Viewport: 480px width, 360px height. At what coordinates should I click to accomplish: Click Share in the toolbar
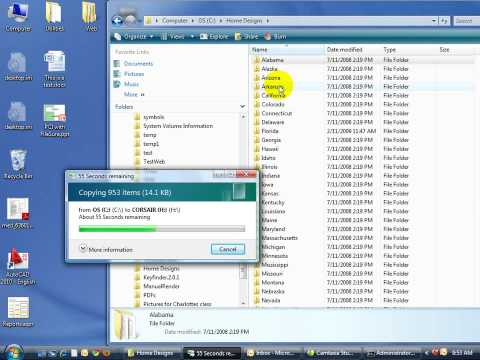(x=247, y=36)
